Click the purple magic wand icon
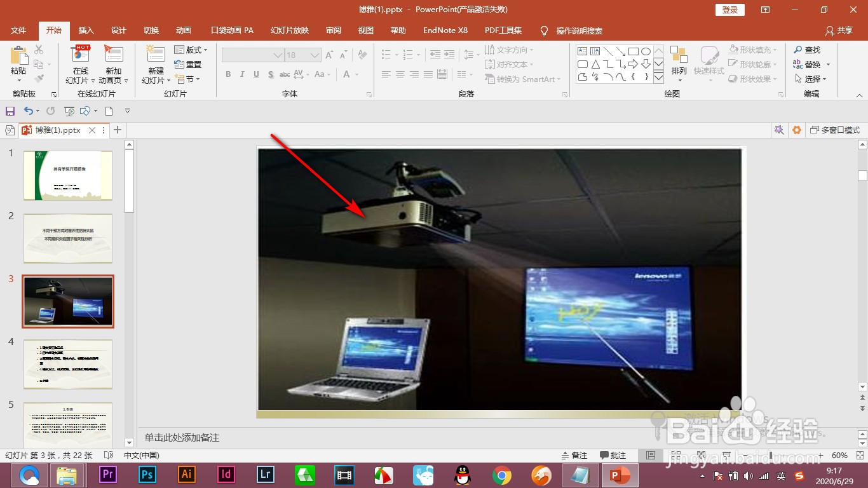 (x=778, y=130)
